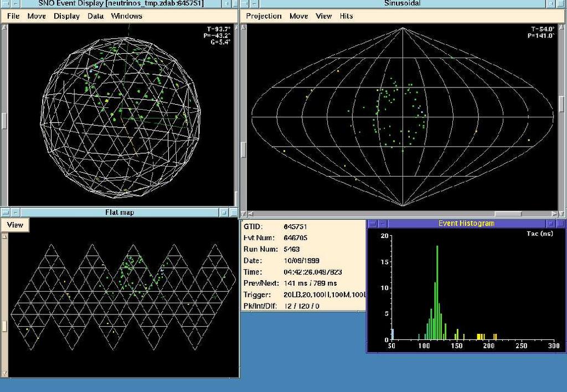This screenshot has width=567, height=392.
Task: Click the Flat map vertical scrollbar thumb
Action: 4,326
